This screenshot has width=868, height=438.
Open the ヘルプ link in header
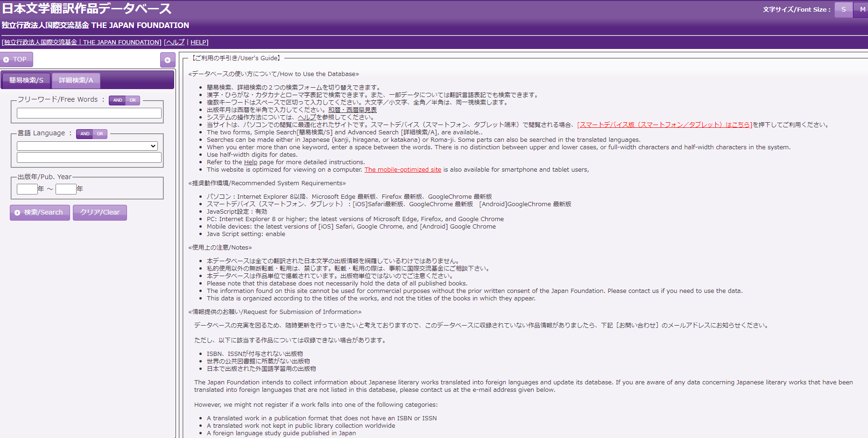175,42
